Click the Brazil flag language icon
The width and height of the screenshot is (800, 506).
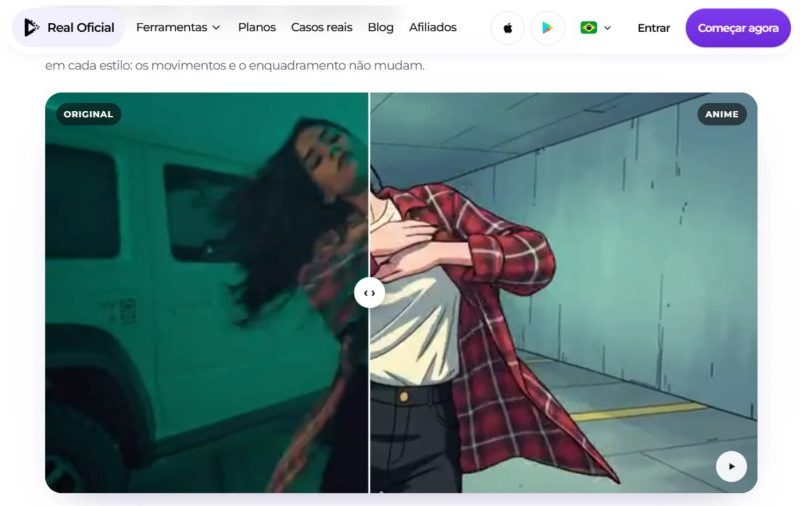pos(589,28)
